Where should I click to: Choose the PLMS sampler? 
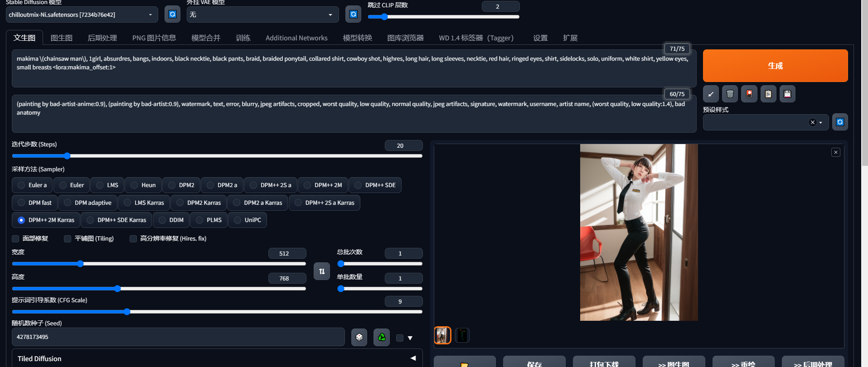coord(209,220)
